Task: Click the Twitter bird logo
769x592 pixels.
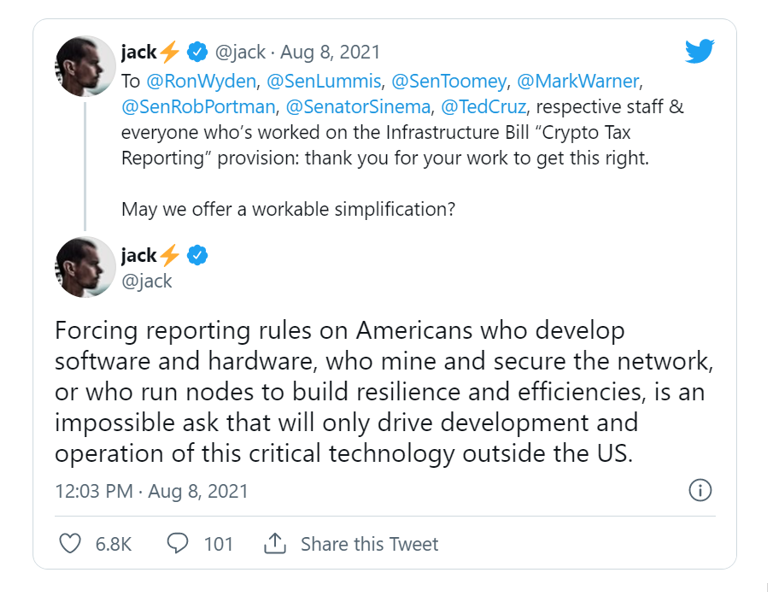Action: [699, 52]
